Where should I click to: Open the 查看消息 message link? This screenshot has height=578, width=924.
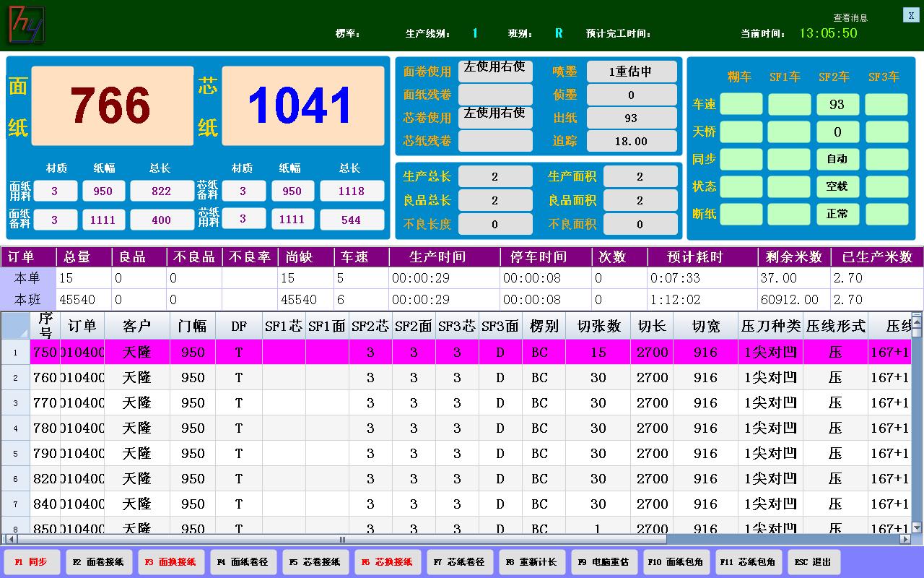coord(850,18)
